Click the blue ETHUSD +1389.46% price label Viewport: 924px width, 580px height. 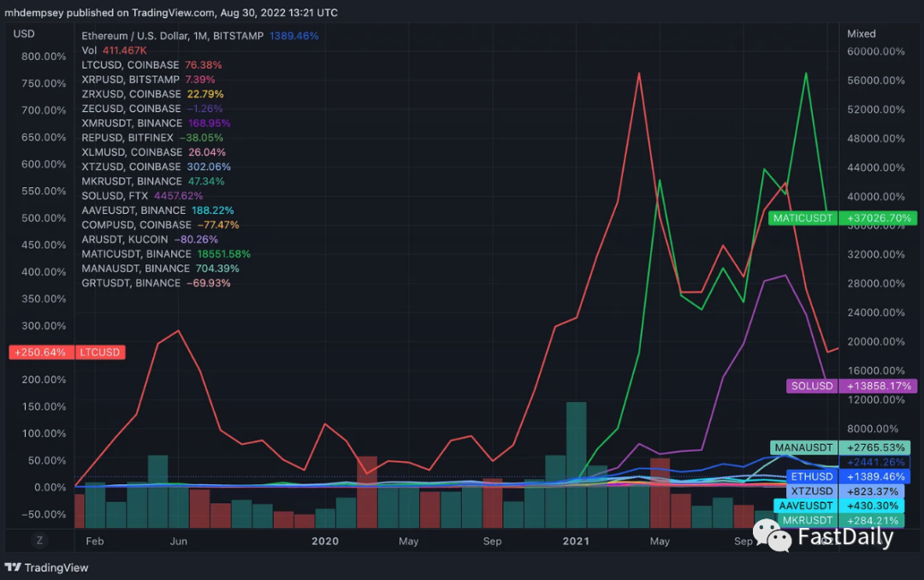click(849, 476)
